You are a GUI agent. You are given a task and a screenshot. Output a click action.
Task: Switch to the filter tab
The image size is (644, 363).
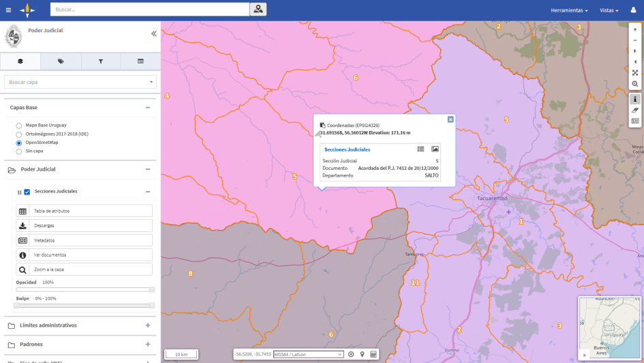101,61
